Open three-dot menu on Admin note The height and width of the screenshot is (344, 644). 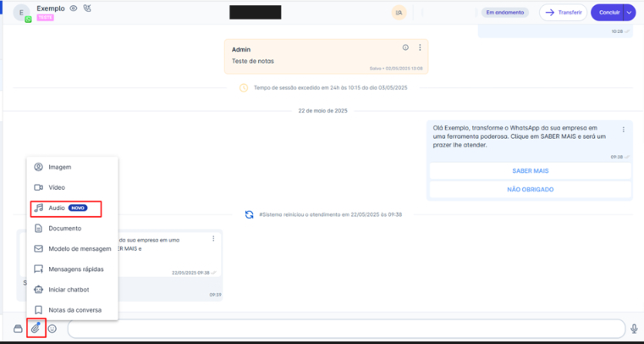pyautogui.click(x=420, y=47)
